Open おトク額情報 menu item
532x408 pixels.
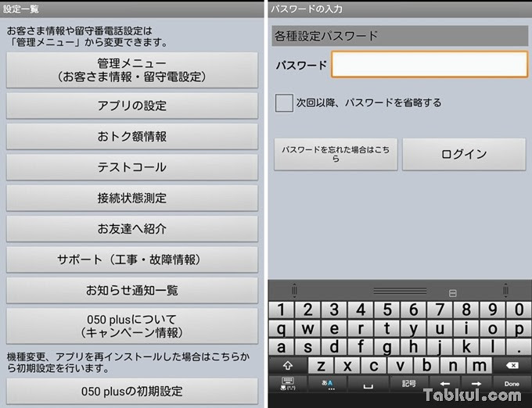(x=132, y=137)
